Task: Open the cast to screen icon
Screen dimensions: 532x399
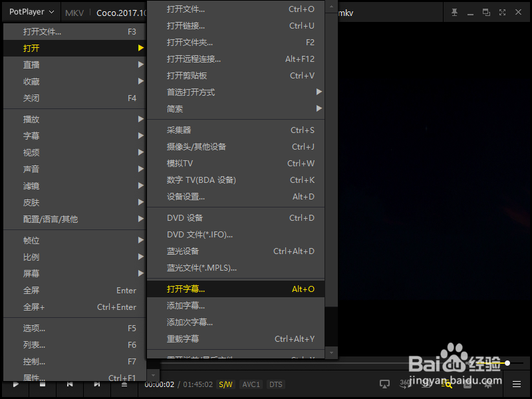Action: pyautogui.click(x=384, y=384)
